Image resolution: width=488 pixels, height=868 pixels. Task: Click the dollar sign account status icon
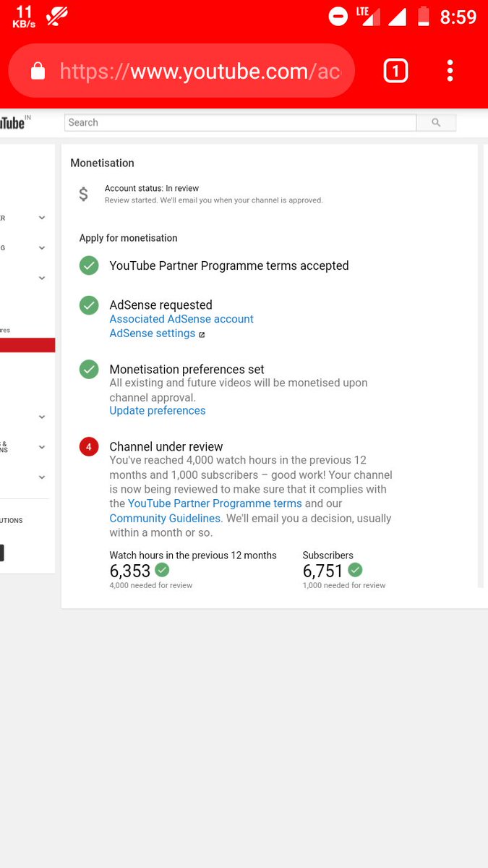click(x=84, y=194)
